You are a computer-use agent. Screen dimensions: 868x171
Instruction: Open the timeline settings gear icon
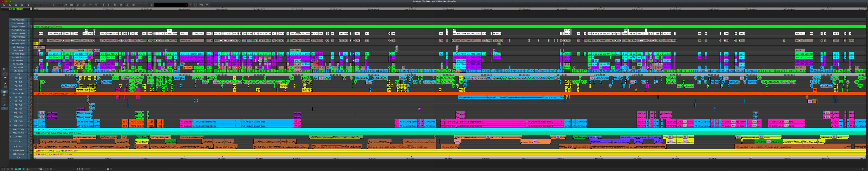[201, 5]
